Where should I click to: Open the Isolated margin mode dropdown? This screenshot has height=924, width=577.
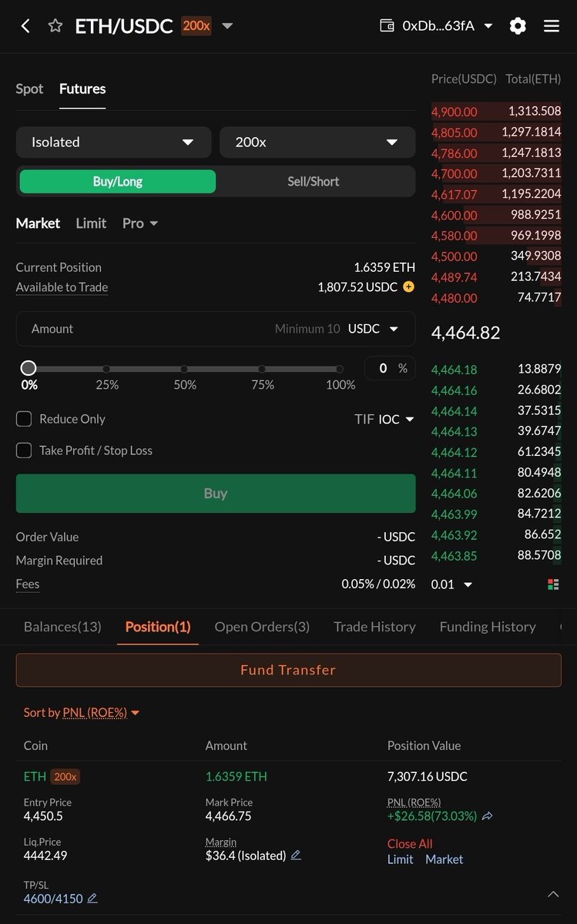113,142
